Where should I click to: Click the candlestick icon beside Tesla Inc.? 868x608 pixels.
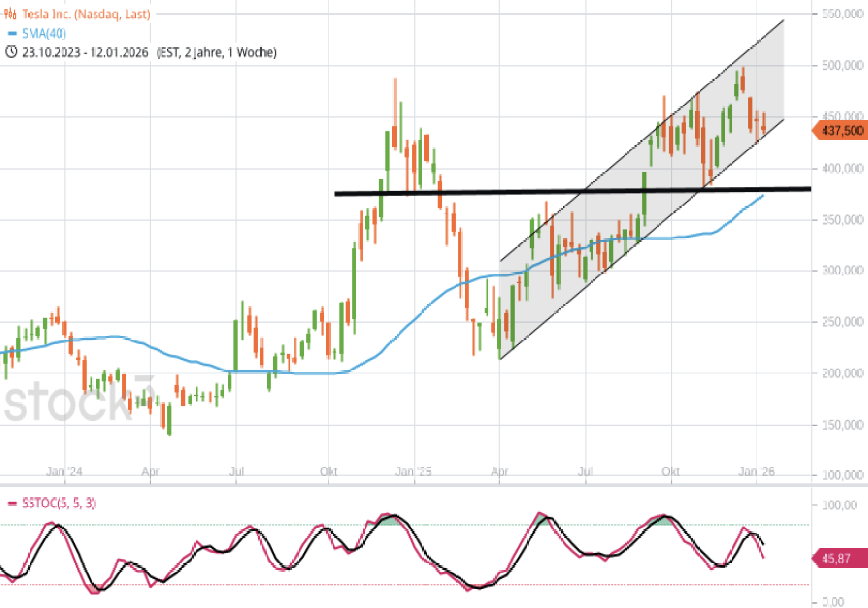[10, 14]
